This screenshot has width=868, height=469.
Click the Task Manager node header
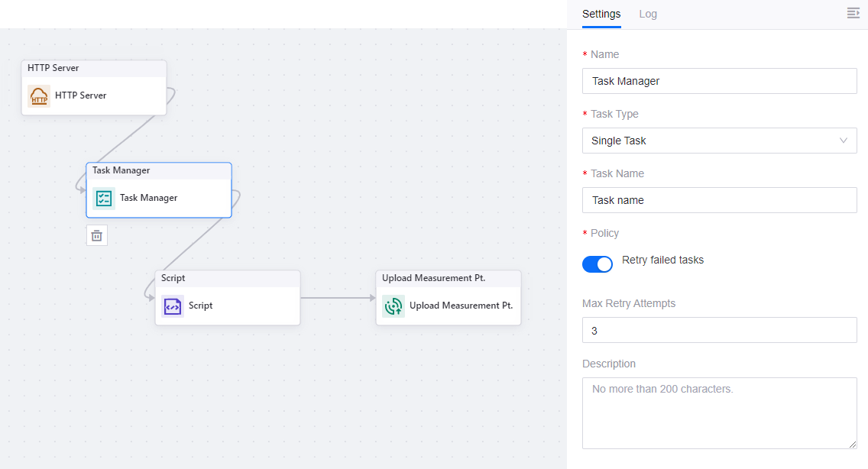point(159,171)
